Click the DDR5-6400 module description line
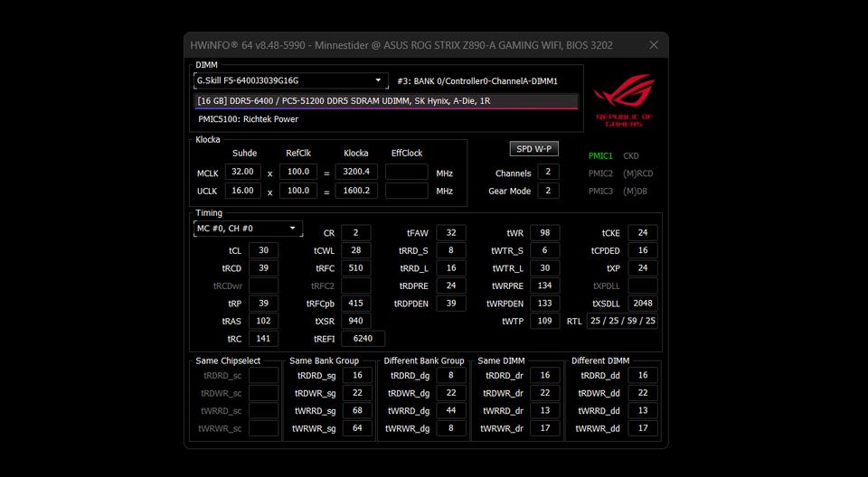 click(x=386, y=100)
